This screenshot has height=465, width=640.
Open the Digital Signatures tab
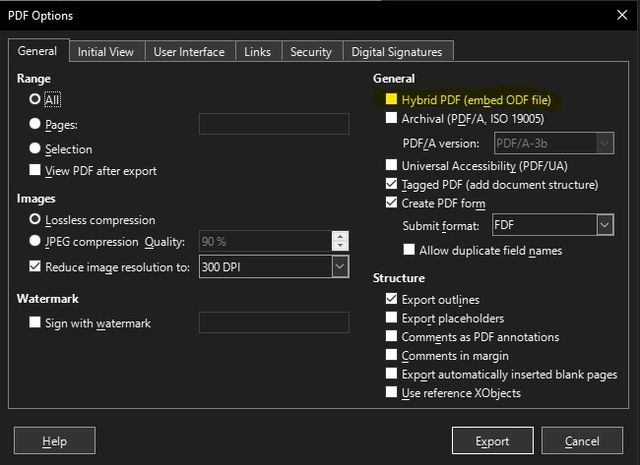click(x=397, y=52)
